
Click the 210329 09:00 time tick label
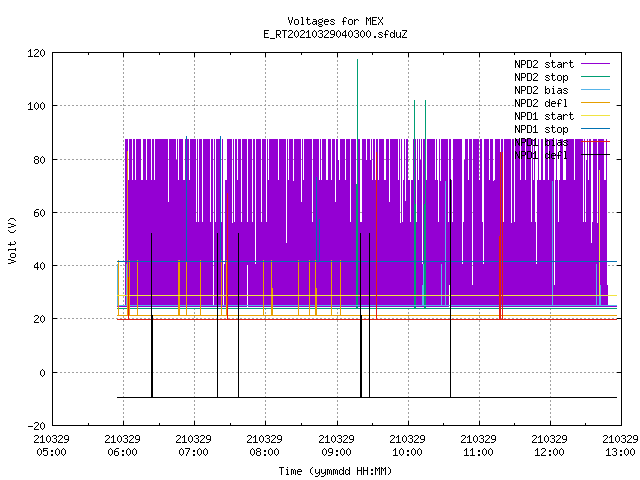[336, 446]
